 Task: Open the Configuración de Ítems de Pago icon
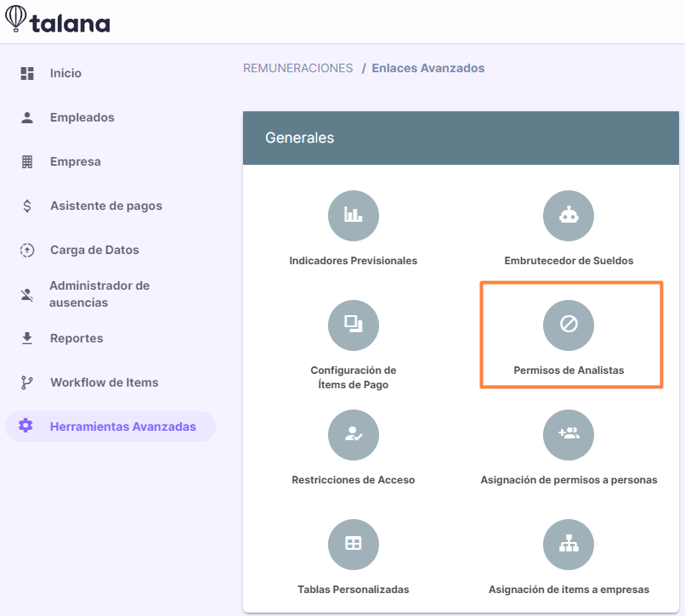(353, 325)
